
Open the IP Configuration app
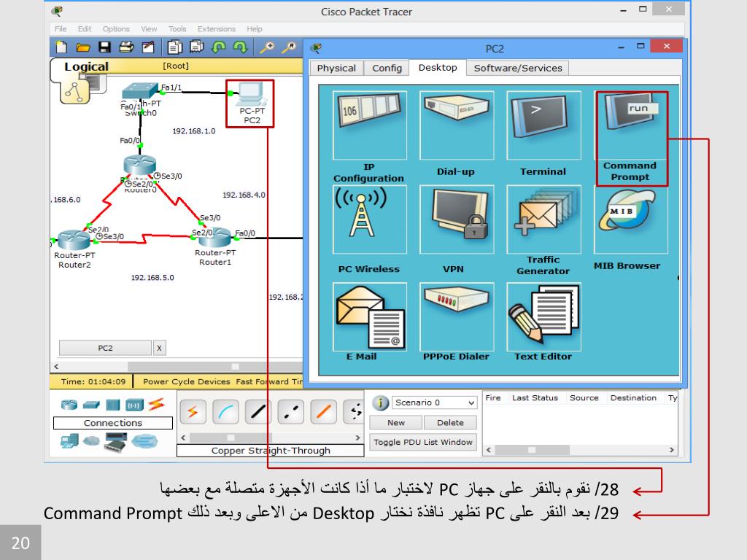click(370, 125)
